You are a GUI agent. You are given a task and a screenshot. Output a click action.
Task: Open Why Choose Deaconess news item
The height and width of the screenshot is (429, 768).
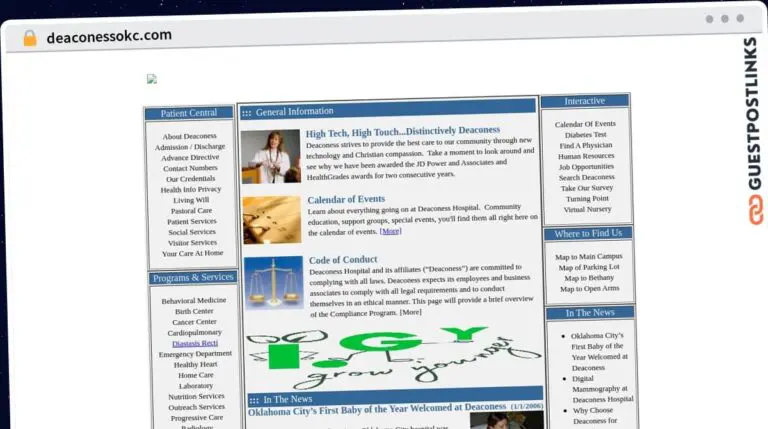click(x=595, y=416)
